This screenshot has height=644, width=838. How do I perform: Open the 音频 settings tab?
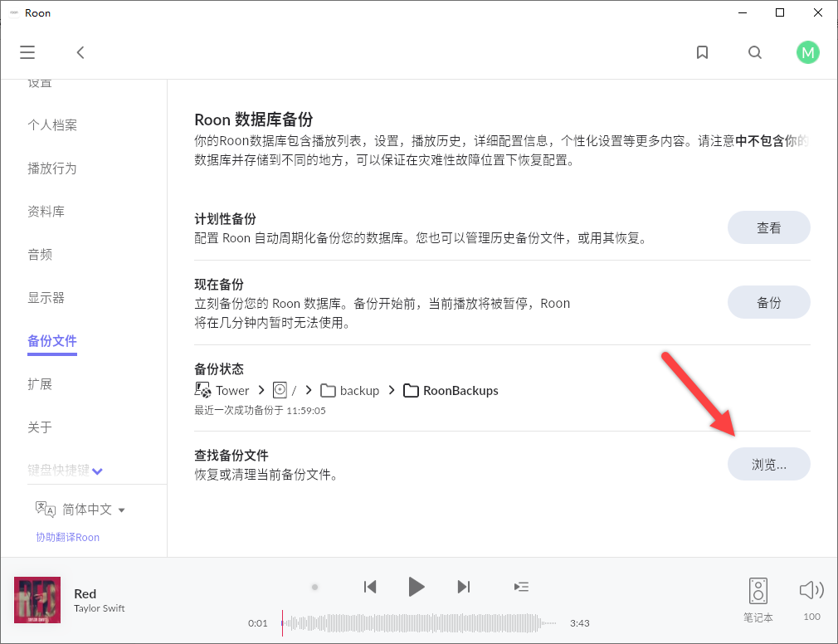[40, 255]
